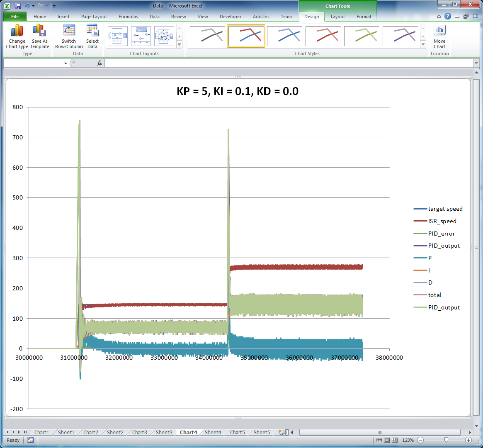Go to first sheet with navigation arrow
This screenshot has height=448, width=483.
tap(7, 432)
